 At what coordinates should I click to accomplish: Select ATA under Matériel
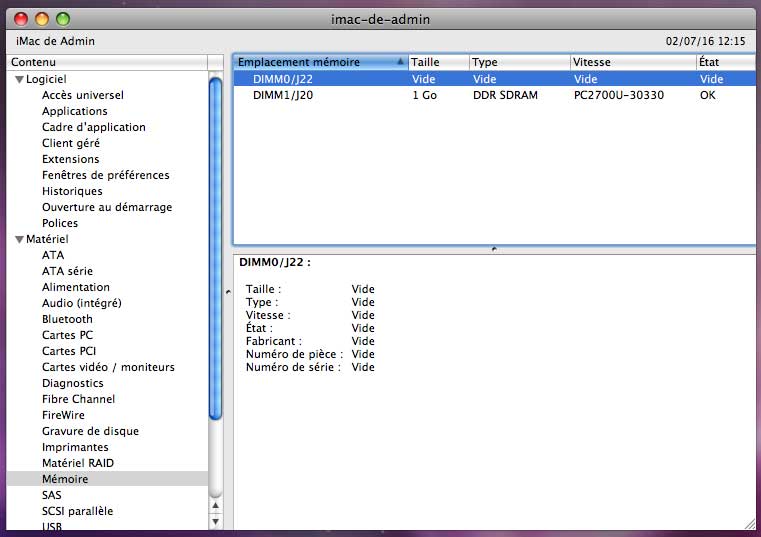pos(53,255)
